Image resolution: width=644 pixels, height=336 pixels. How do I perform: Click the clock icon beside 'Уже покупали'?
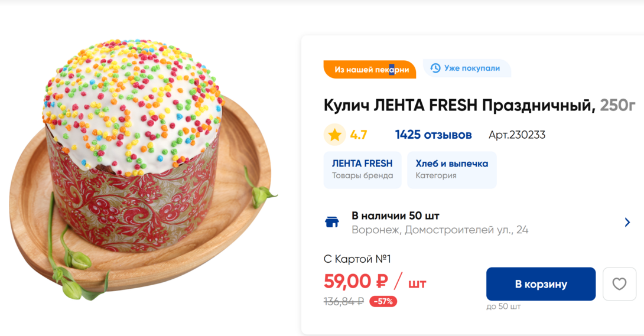[x=435, y=68]
